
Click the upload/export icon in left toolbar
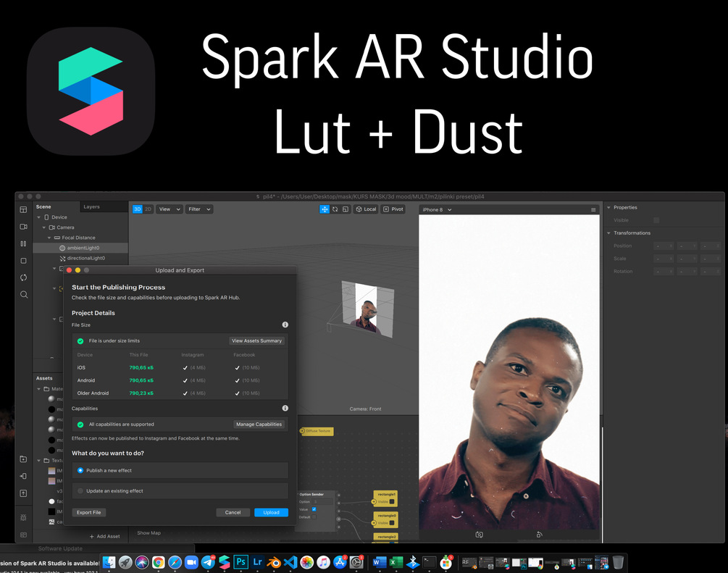[x=23, y=493]
